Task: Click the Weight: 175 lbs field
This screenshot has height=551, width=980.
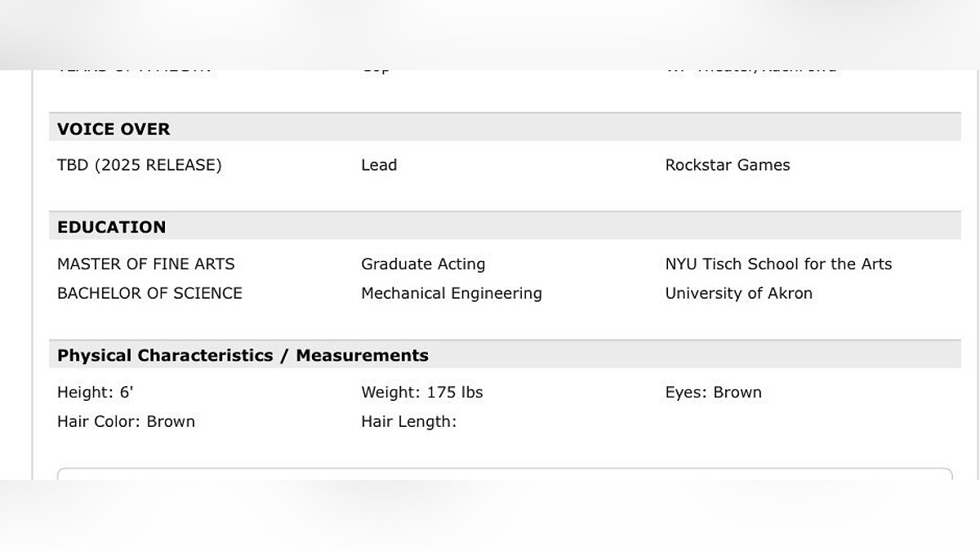Action: click(421, 393)
